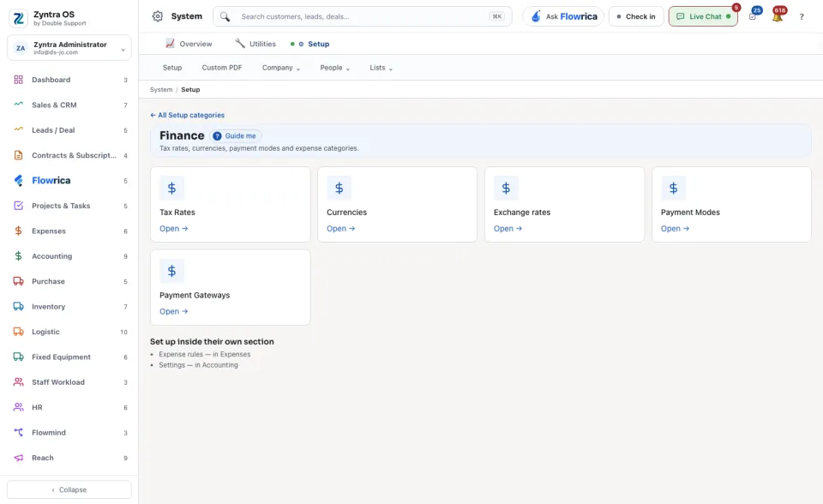Click the Logistic truck icon
This screenshot has height=504, width=823.
[18, 331]
